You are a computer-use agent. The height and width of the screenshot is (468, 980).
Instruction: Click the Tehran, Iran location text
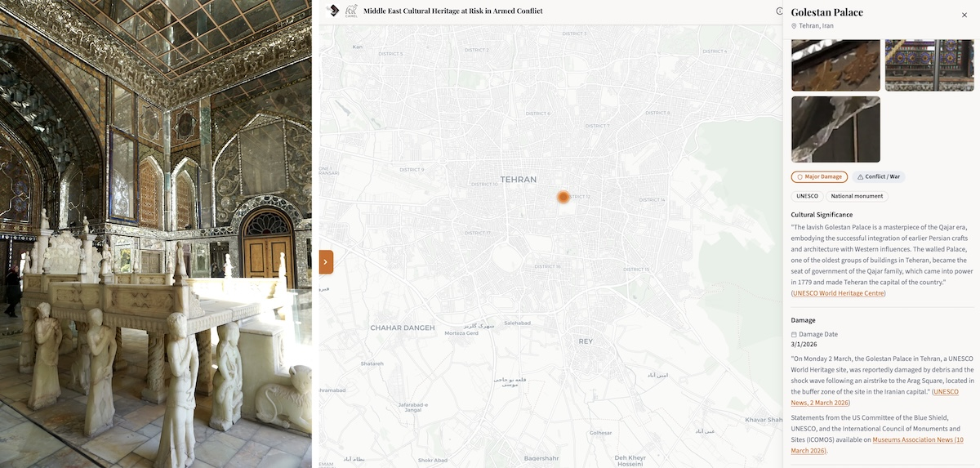(817, 26)
